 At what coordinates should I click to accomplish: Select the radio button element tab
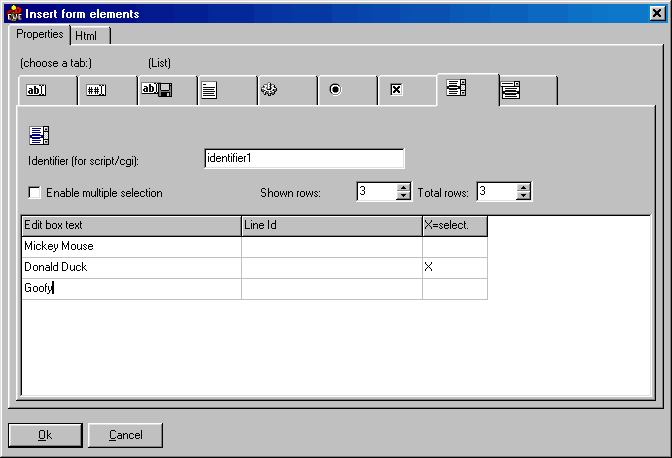pyautogui.click(x=335, y=90)
